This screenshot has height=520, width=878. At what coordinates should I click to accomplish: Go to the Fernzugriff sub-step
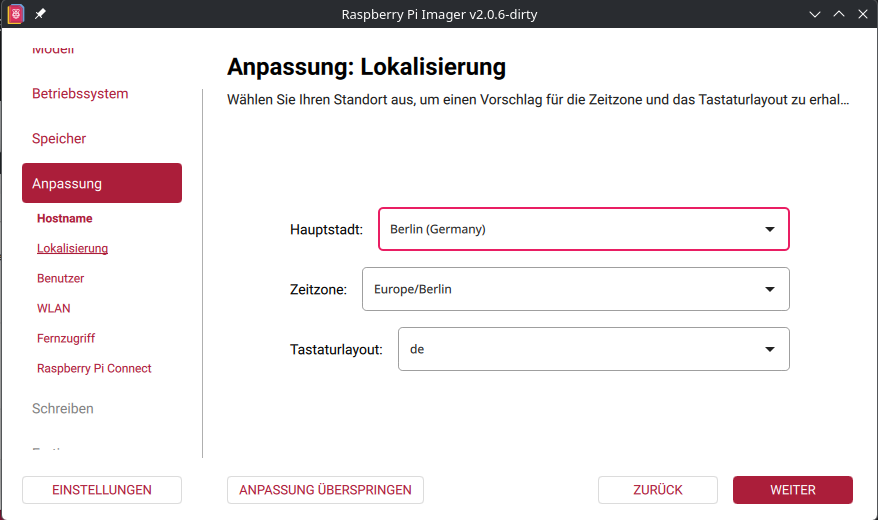point(66,338)
